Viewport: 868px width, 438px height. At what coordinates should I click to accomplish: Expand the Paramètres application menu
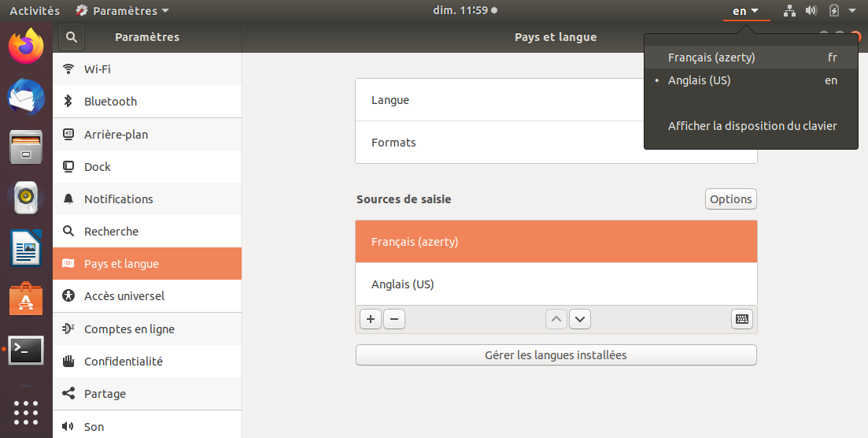click(x=123, y=11)
